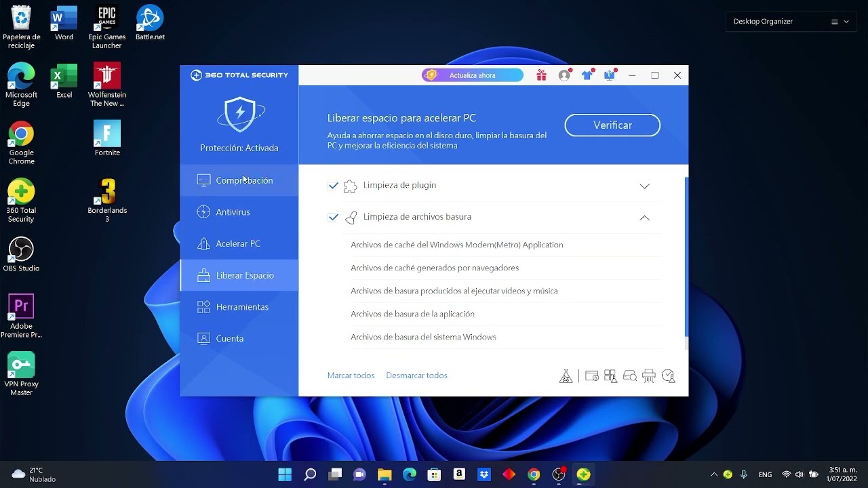Viewport: 868px width, 488px height.
Task: Click the red gift box icon
Action: [x=541, y=75]
